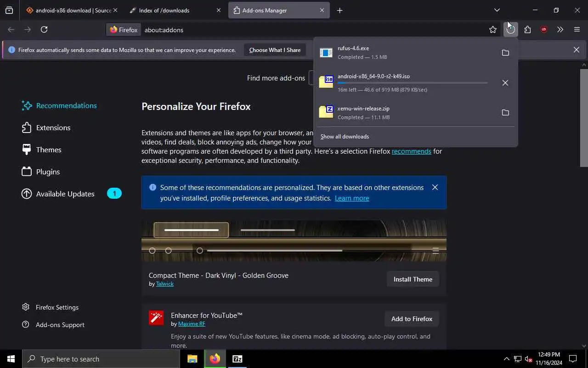Open Add-ons Support link
This screenshot has height=368, width=588.
click(53, 325)
